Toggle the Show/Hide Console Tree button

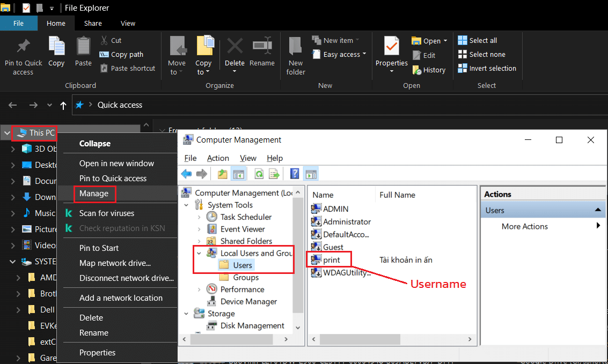point(238,174)
